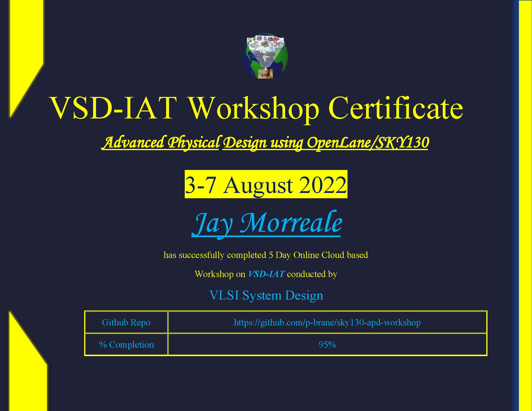The width and height of the screenshot is (532, 411).
Task: Click the VLSI System Design text
Action: point(266,295)
